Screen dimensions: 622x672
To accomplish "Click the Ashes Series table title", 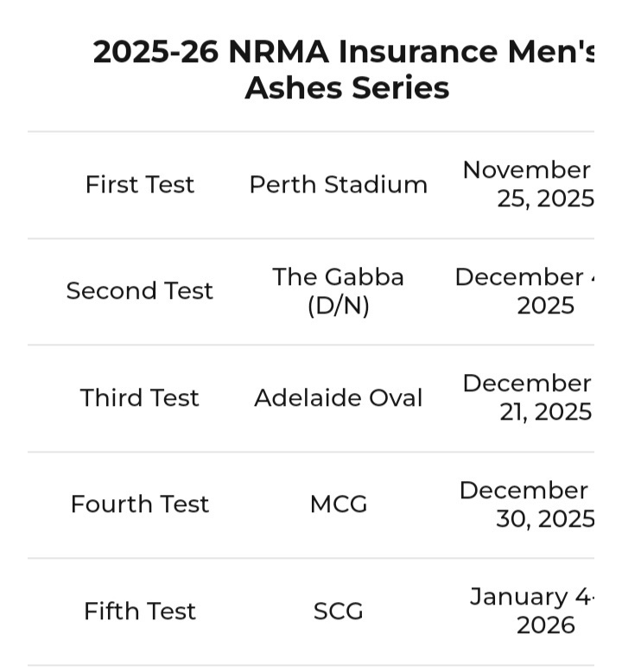I will tap(344, 69).
